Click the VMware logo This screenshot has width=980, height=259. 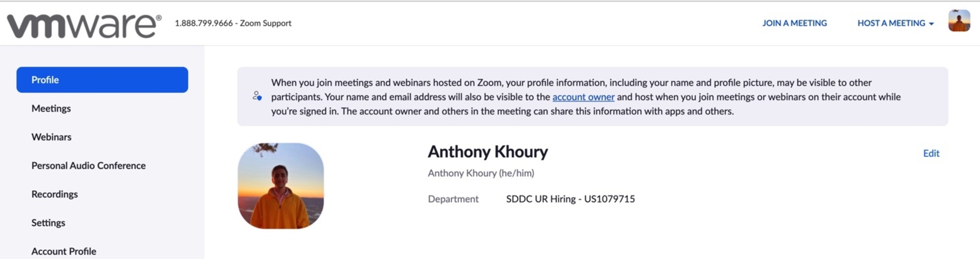(x=84, y=25)
